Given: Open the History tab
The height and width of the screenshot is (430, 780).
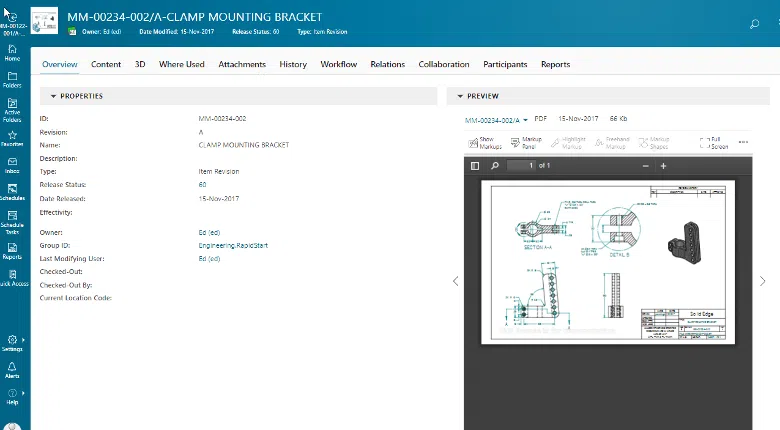Looking at the screenshot, I should (293, 64).
